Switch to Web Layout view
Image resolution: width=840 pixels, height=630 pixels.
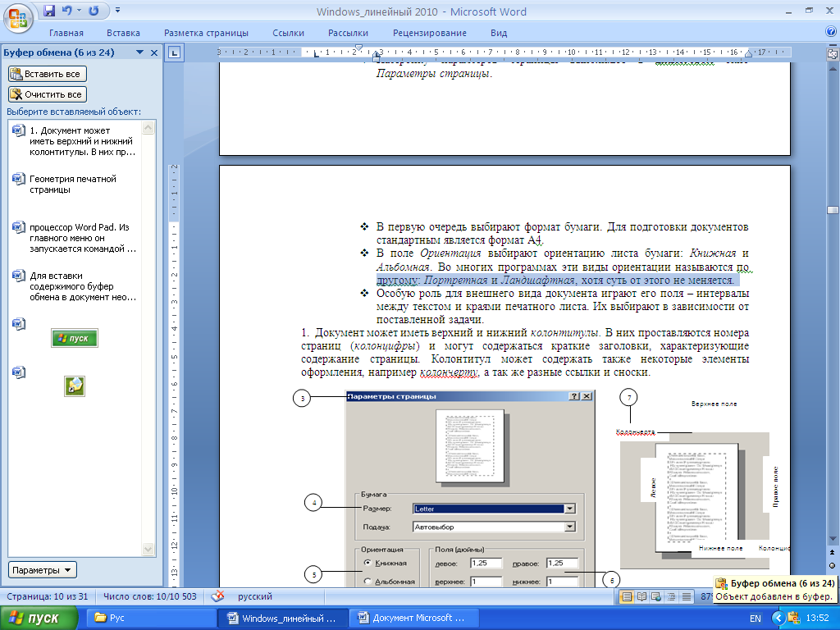click(x=656, y=596)
